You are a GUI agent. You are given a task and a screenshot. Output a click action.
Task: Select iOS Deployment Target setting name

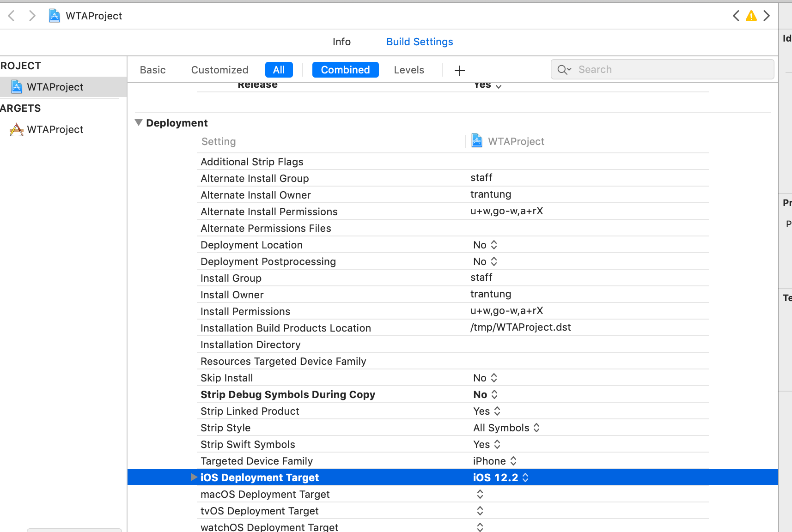click(x=260, y=478)
